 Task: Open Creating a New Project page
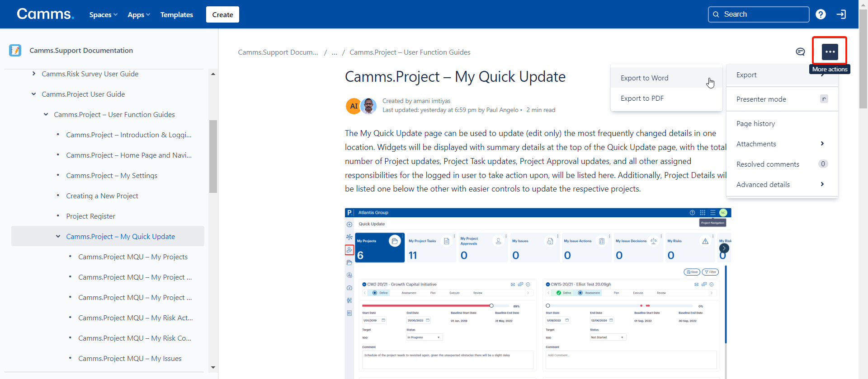pos(102,196)
